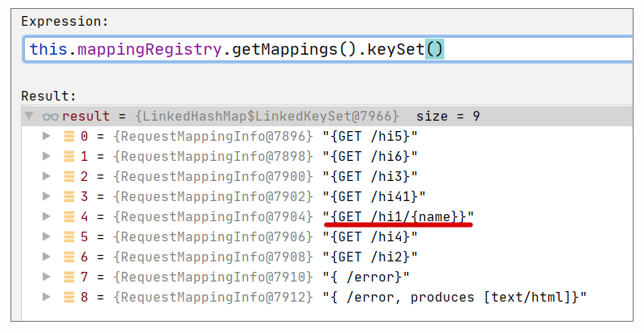This screenshot has width=644, height=333.
Task: Click the field icon of entry 5
Action: 69,236
